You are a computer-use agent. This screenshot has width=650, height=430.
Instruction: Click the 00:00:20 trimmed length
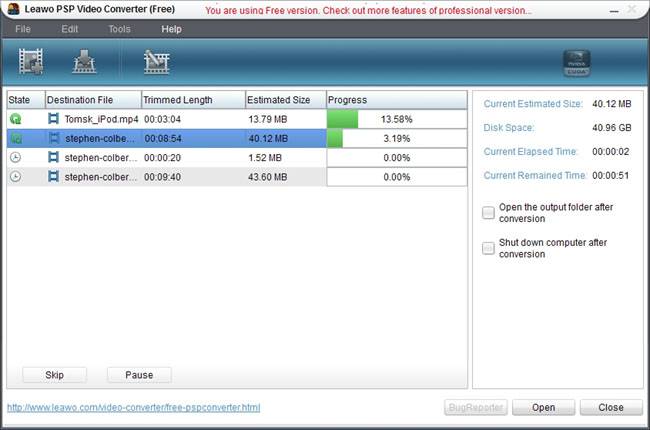162,158
